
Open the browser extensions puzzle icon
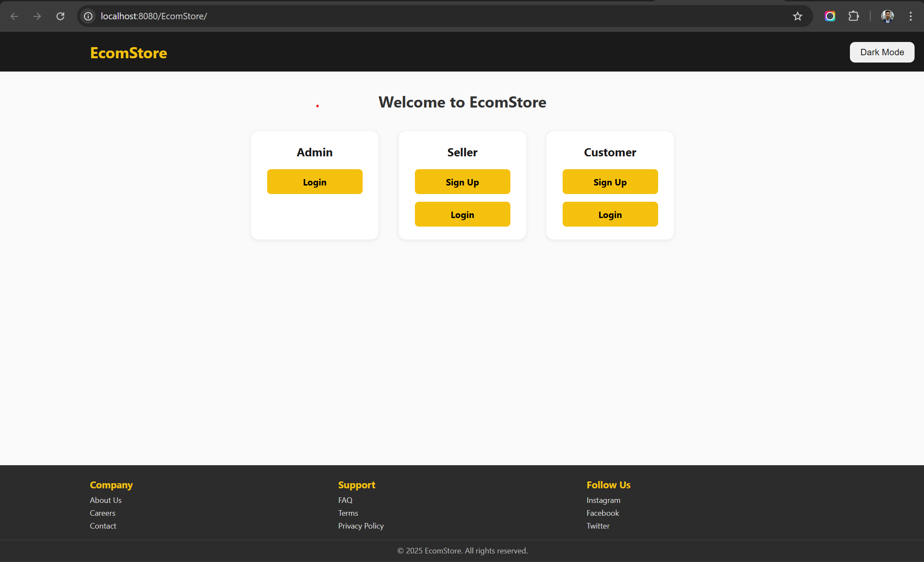[853, 16]
